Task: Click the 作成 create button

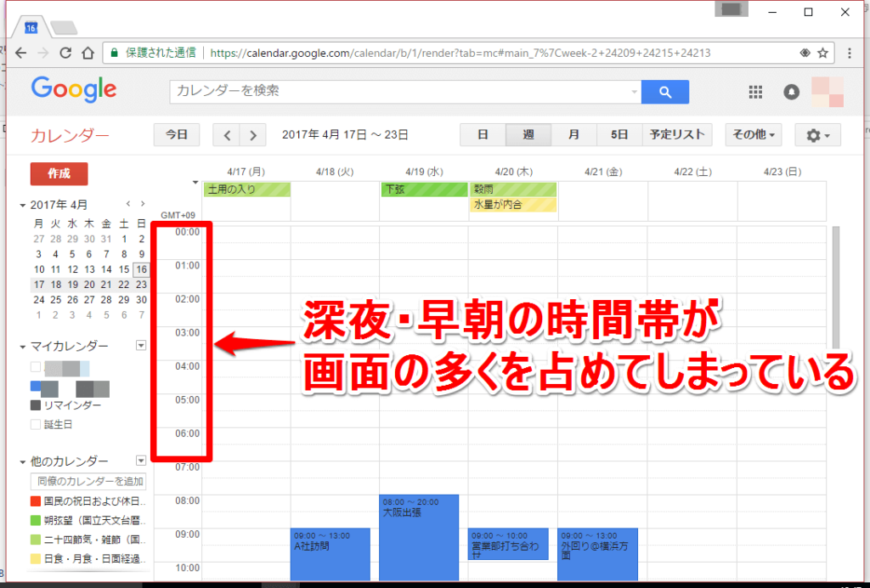Action: pyautogui.click(x=59, y=173)
